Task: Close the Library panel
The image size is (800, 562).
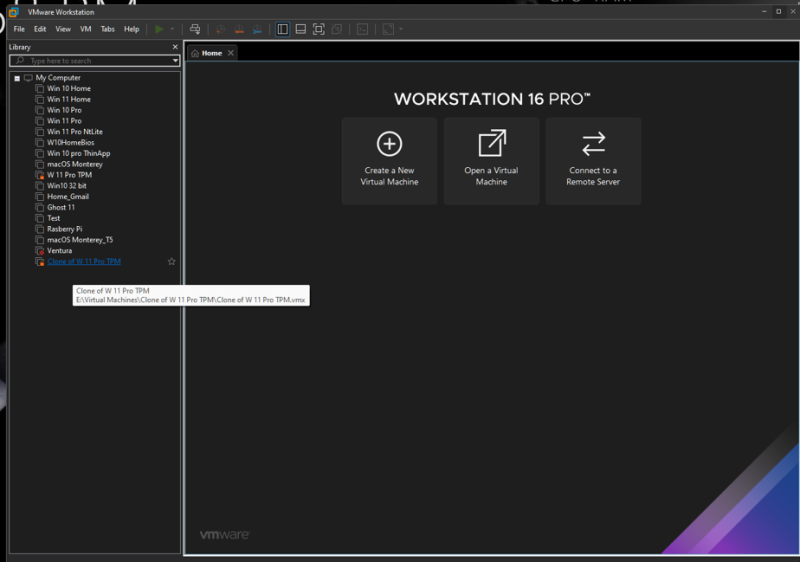Action: [x=175, y=47]
